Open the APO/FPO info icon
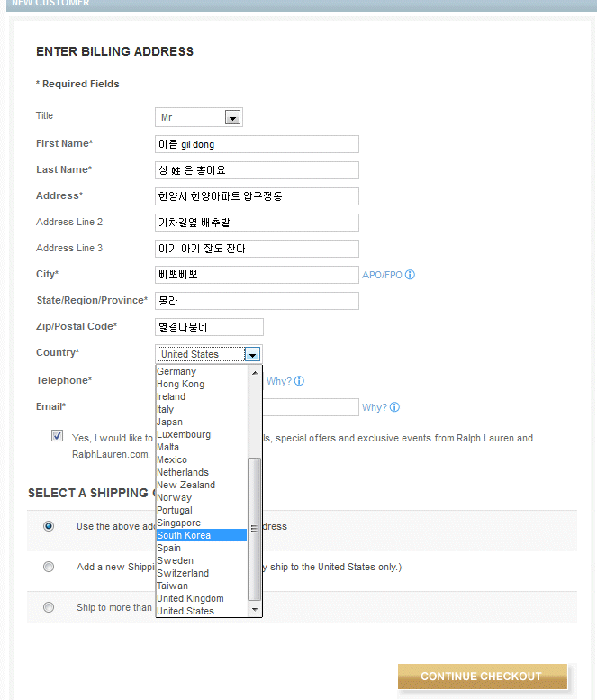597x700 pixels. click(x=410, y=275)
